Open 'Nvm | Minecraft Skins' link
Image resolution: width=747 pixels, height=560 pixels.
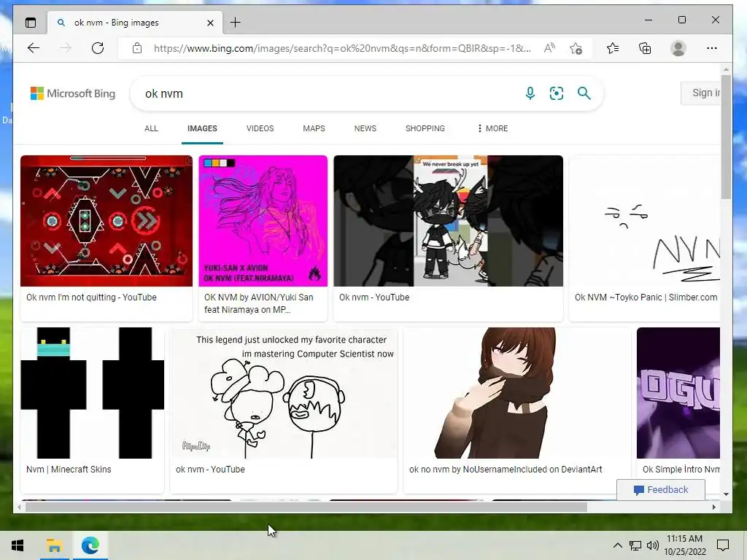pyautogui.click(x=69, y=469)
